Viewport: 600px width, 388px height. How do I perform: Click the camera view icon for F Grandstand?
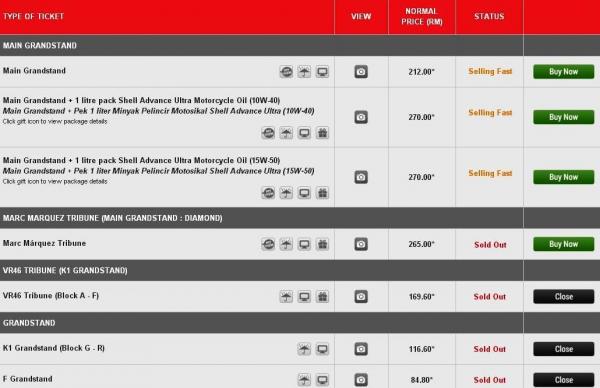click(361, 380)
